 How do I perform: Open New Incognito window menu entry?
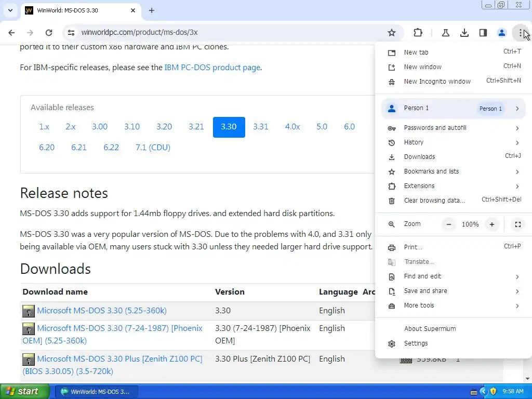point(453,82)
